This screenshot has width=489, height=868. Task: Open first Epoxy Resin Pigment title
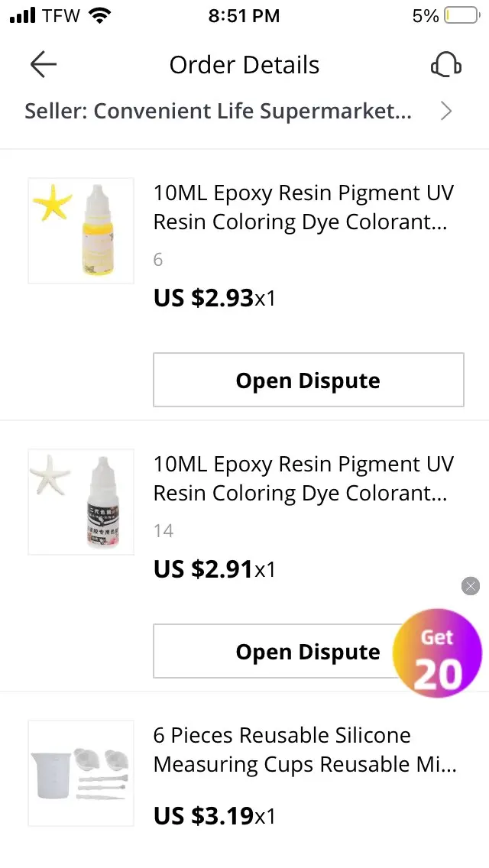[303, 207]
